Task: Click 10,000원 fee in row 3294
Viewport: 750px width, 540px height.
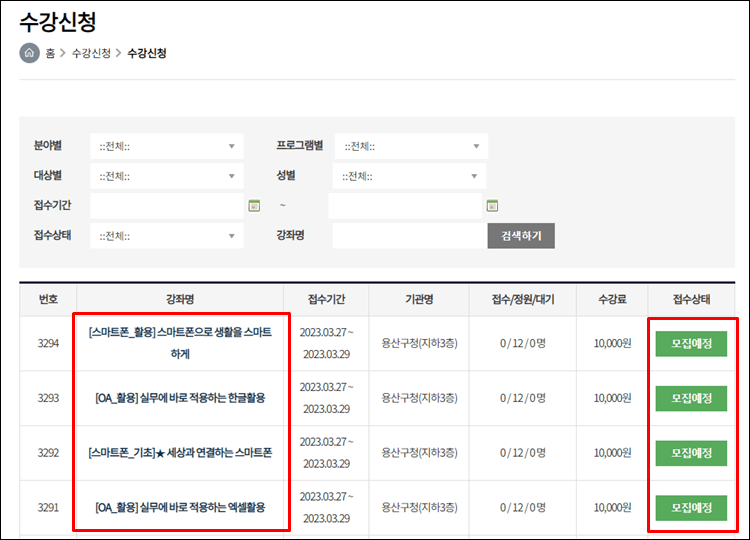Action: tap(612, 343)
